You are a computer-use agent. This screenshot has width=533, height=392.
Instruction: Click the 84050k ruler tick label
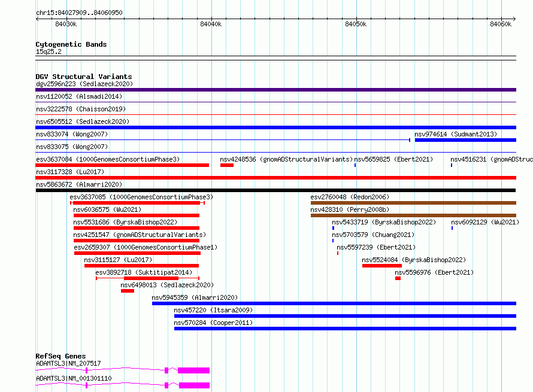tap(356, 24)
